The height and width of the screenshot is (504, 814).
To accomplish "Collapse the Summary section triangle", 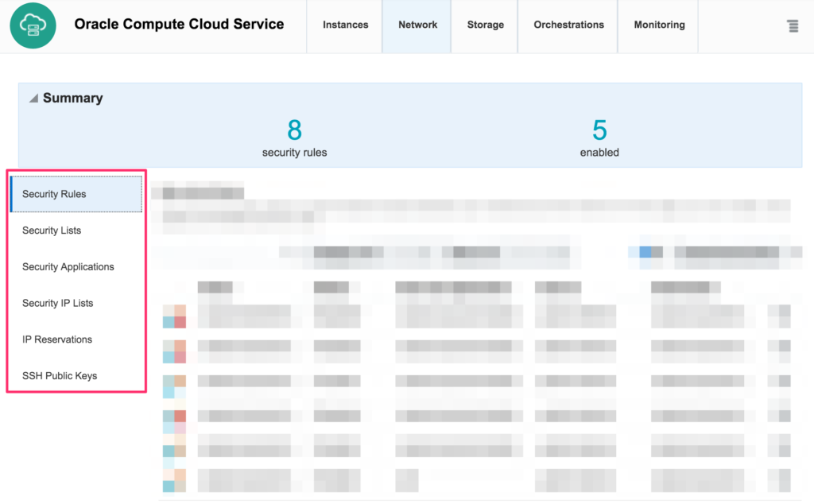I will [33, 98].
